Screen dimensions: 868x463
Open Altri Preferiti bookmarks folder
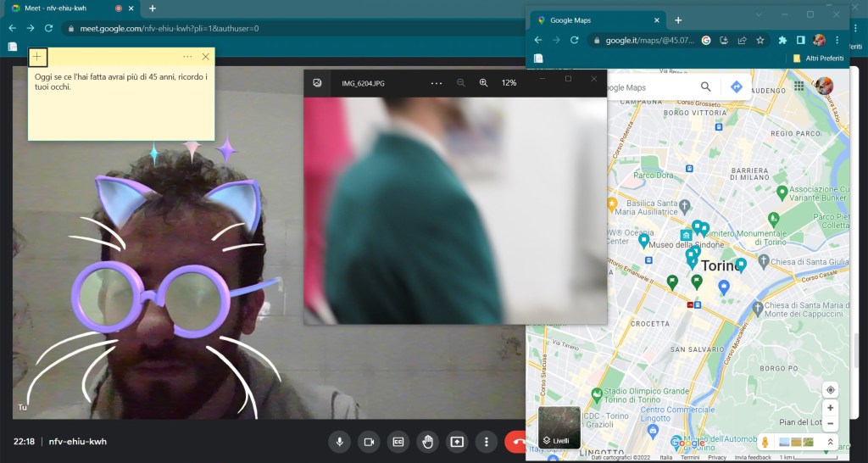point(819,58)
